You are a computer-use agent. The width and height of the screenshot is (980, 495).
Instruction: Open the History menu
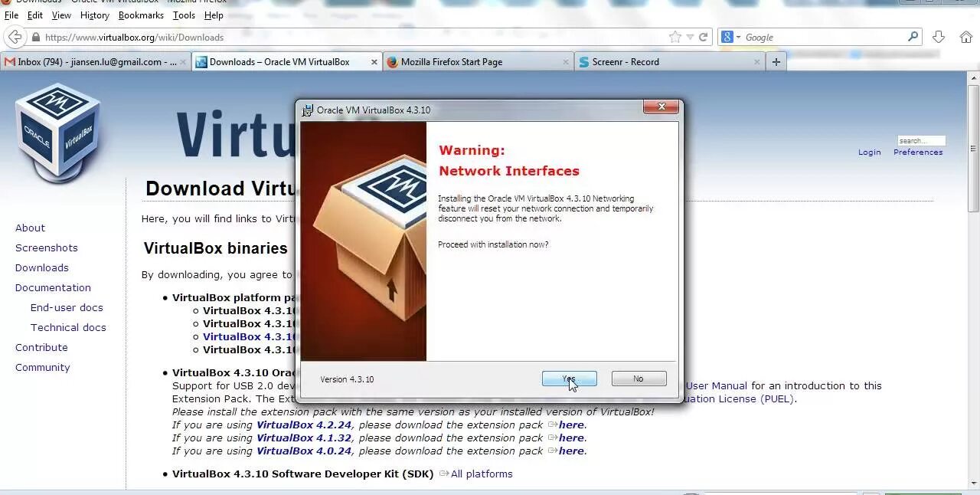[x=94, y=15]
